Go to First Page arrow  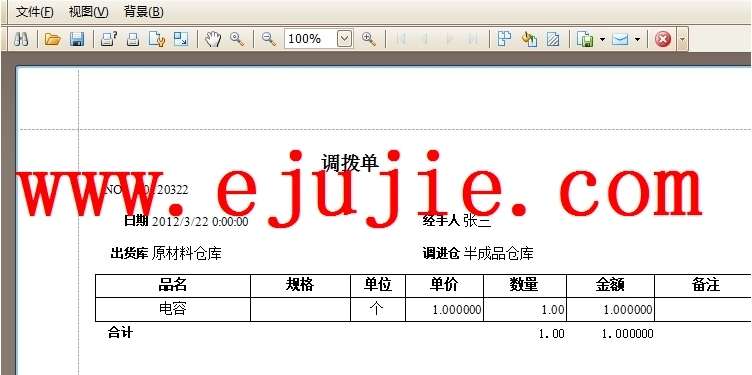point(401,39)
